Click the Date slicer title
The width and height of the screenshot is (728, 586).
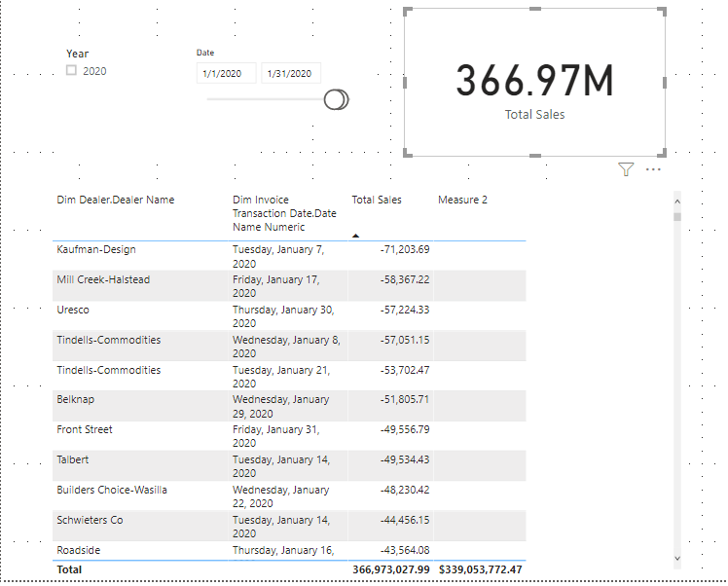[205, 53]
